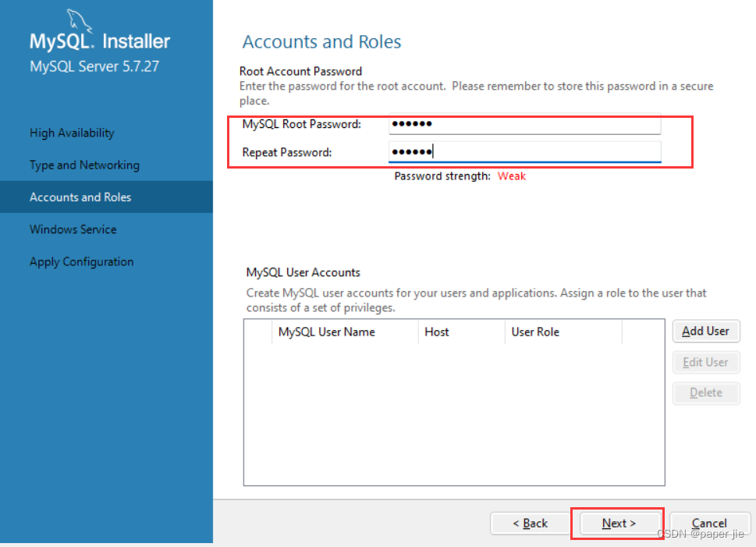Click the MySQL Root Password label
This screenshot has height=547, width=756.
[302, 124]
